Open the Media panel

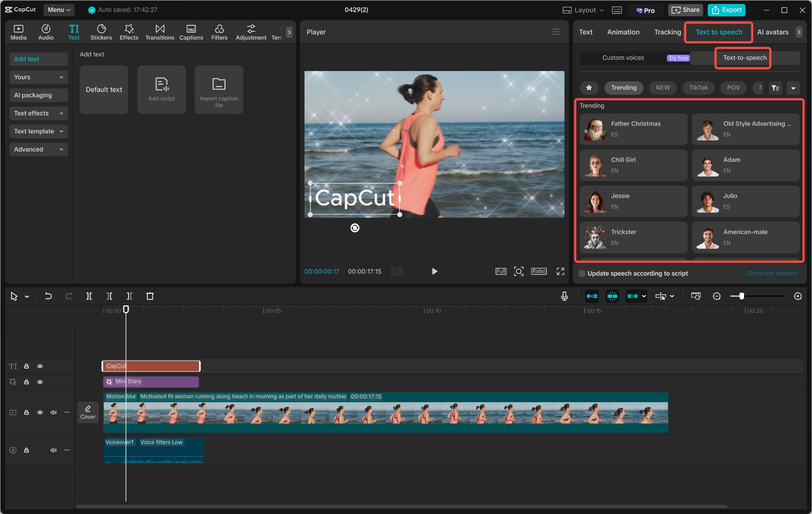tap(18, 32)
